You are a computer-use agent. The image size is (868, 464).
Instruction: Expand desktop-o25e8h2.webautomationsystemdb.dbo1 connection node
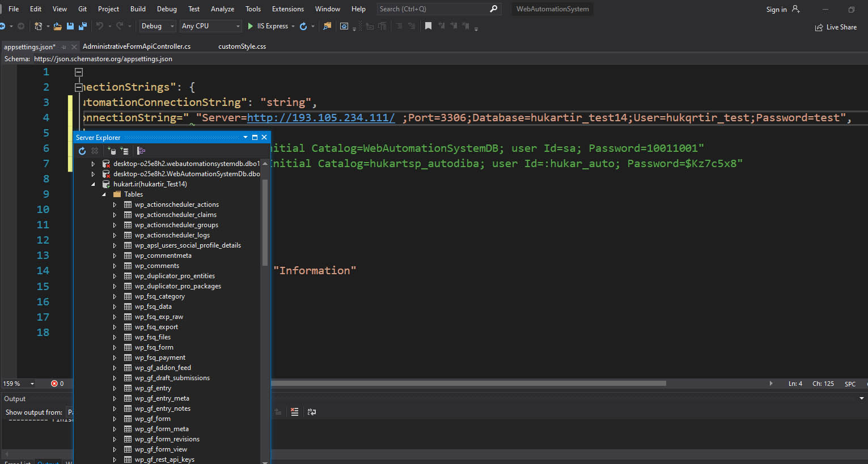(x=93, y=164)
